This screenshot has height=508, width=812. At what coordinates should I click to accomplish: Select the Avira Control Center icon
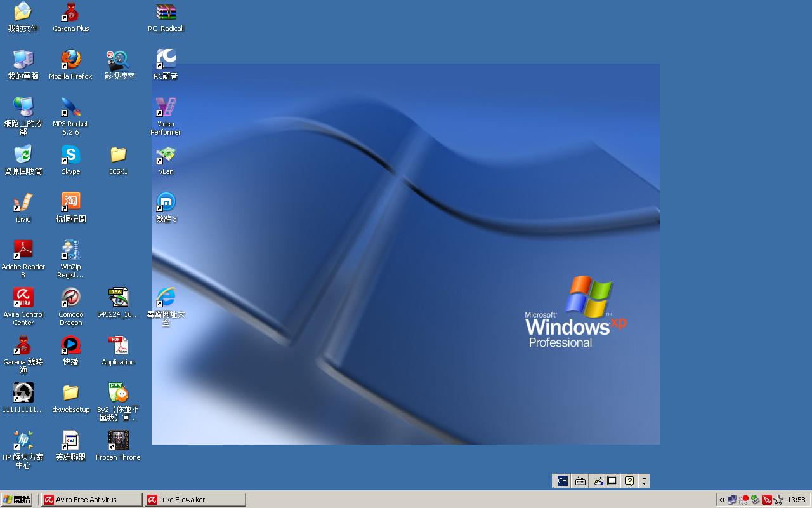click(x=23, y=298)
